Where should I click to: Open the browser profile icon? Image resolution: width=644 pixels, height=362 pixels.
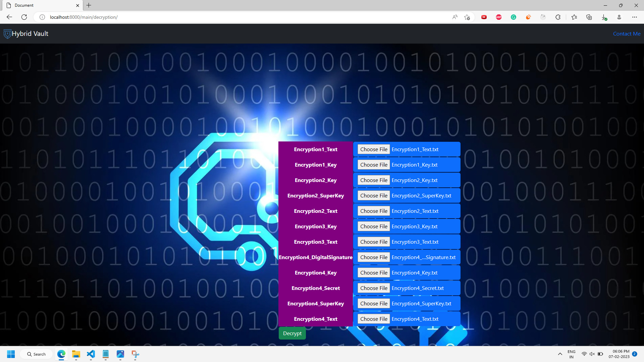click(619, 17)
